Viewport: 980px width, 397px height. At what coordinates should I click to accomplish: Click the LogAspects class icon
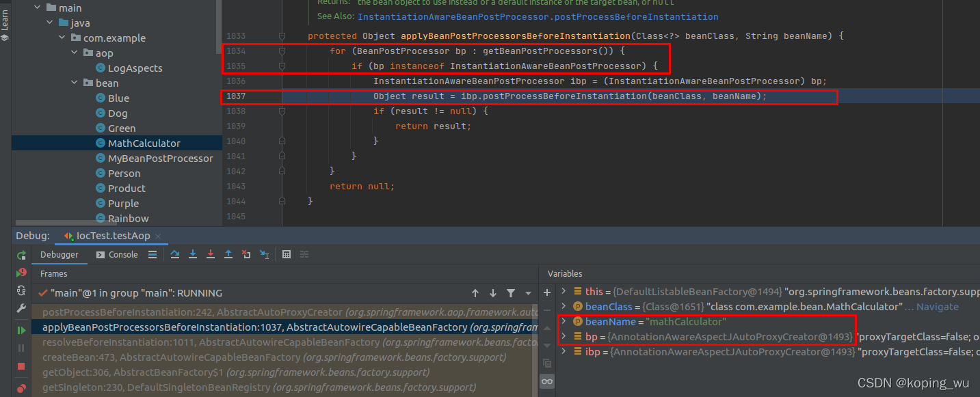point(101,68)
